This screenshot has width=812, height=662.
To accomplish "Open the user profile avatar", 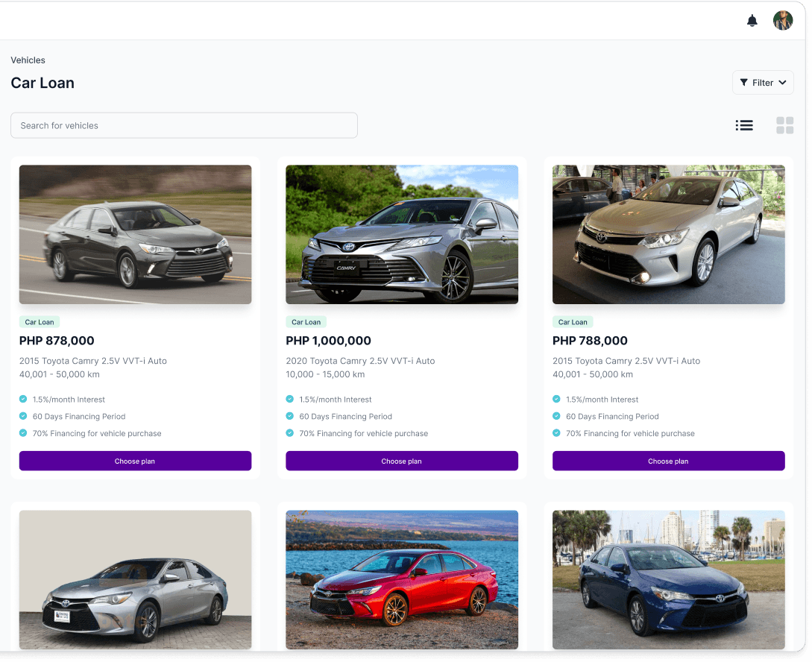I will (x=782, y=21).
